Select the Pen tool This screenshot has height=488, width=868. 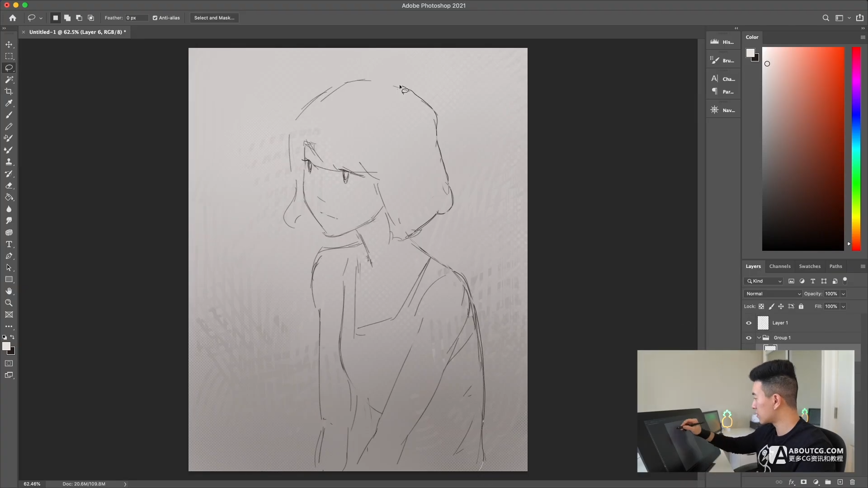9,256
